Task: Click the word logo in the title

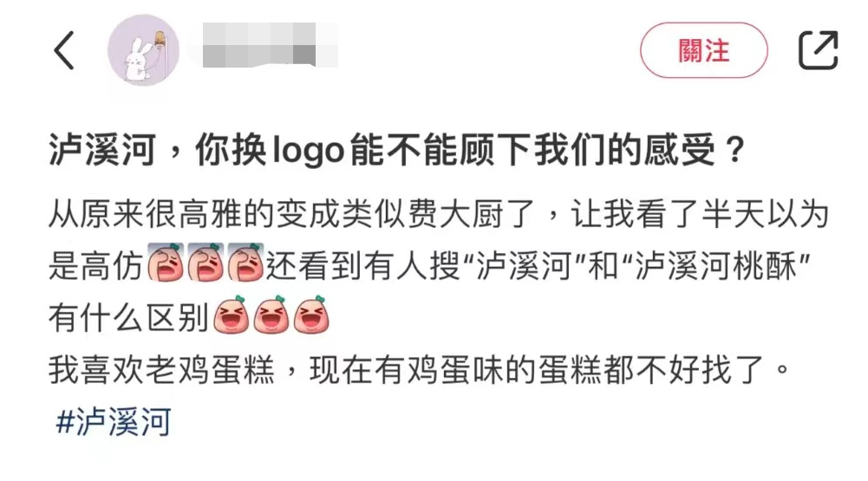Action: 310,151
